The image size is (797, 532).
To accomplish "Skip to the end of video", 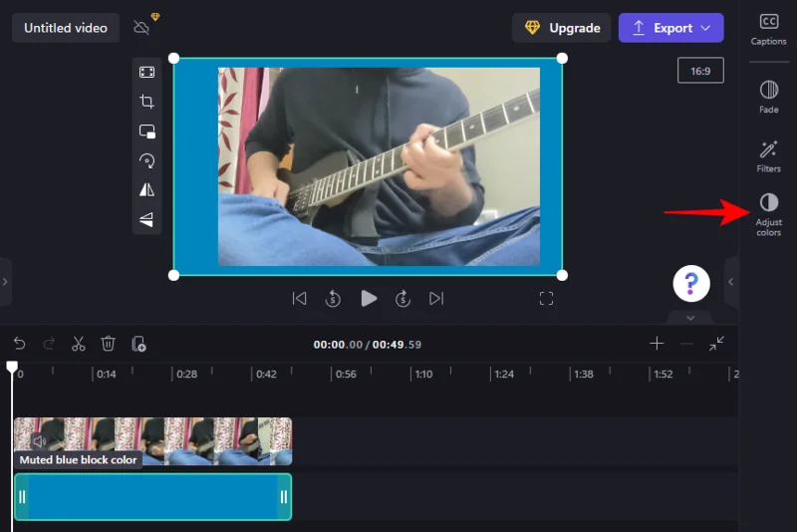I will pos(436,298).
